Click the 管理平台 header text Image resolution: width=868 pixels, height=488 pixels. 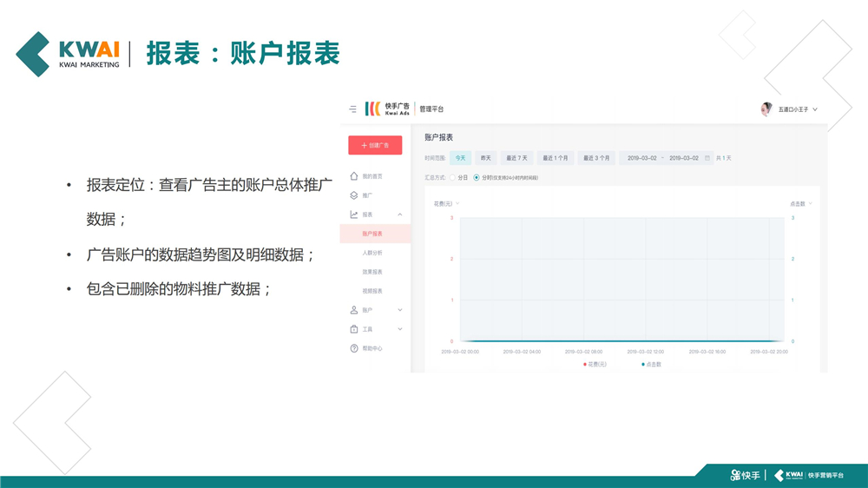(x=431, y=109)
